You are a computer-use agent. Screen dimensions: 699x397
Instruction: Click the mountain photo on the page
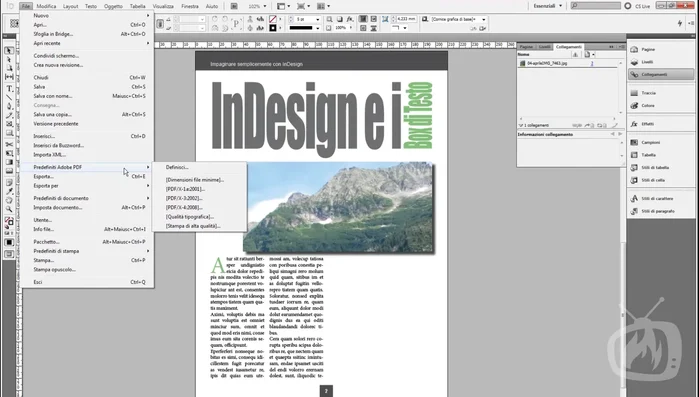339,208
